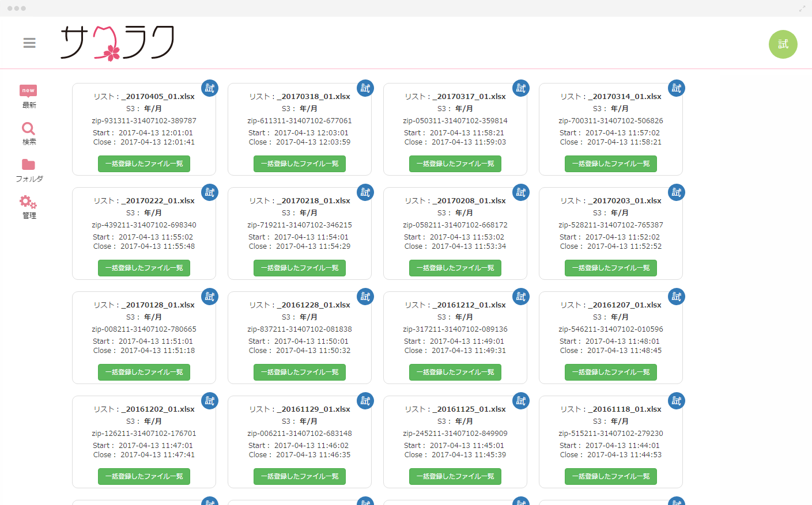Open file list for _20161207_01.xlsx

(x=611, y=372)
